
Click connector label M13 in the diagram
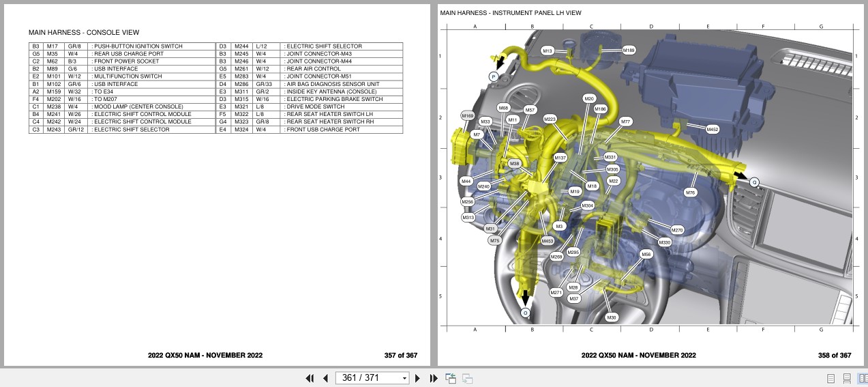pyautogui.click(x=548, y=51)
